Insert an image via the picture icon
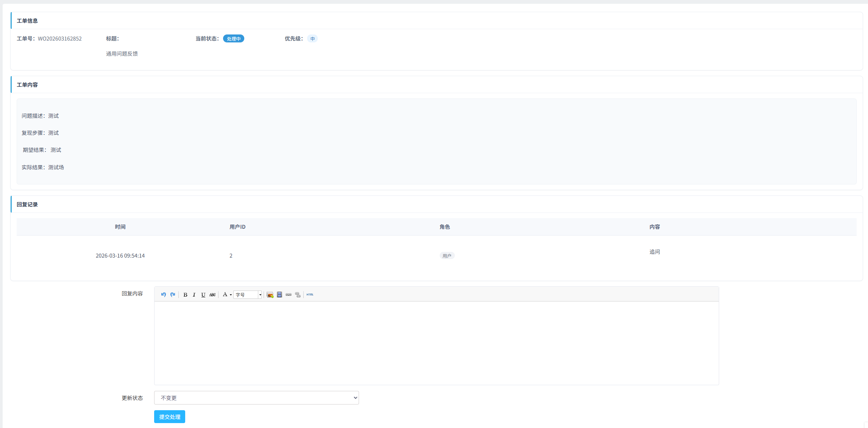868x428 pixels. coord(270,295)
